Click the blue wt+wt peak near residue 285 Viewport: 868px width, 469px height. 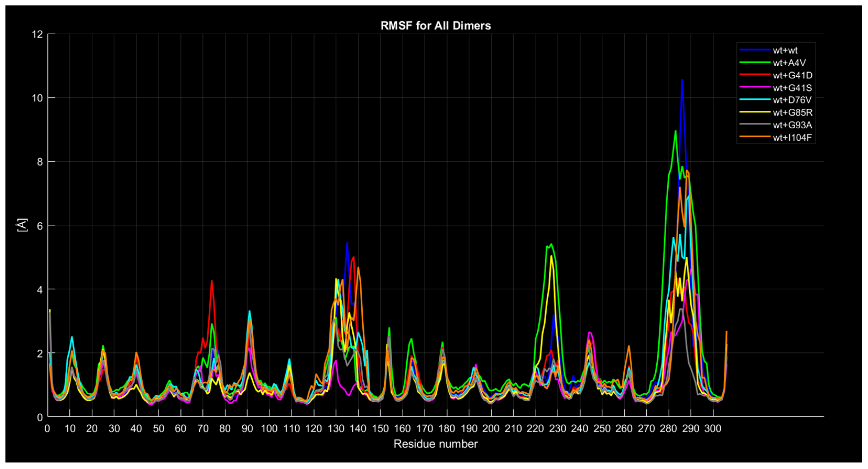pos(682,80)
